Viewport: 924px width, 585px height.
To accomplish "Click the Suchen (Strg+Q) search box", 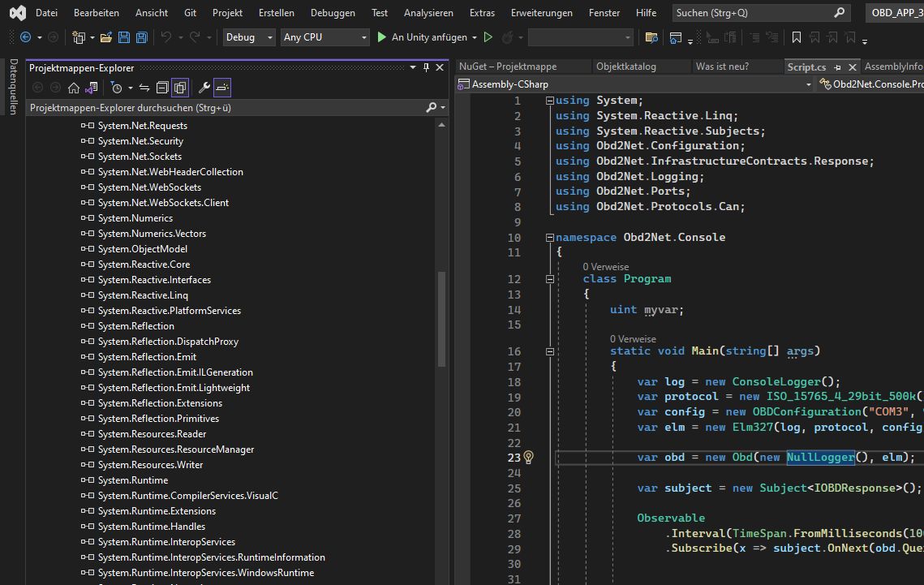I will 753,13.
